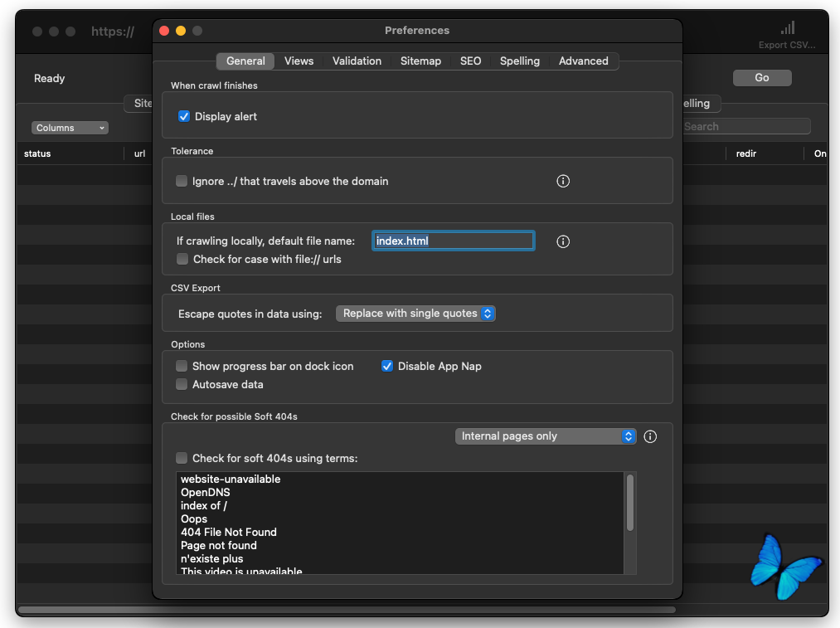This screenshot has height=628, width=840.
Task: Enable Show progress bar on dock icon
Action: [x=182, y=366]
